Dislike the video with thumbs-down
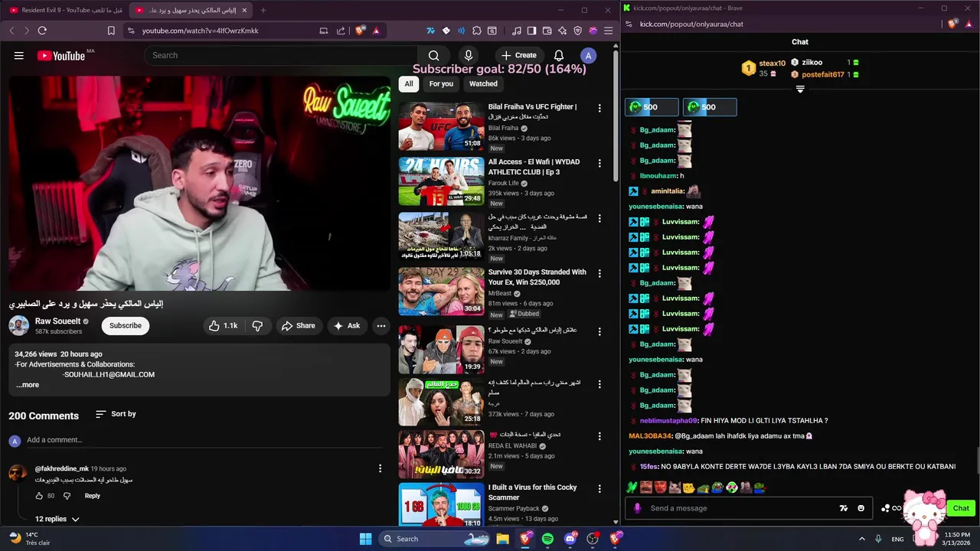This screenshot has height=551, width=980. 257,325
